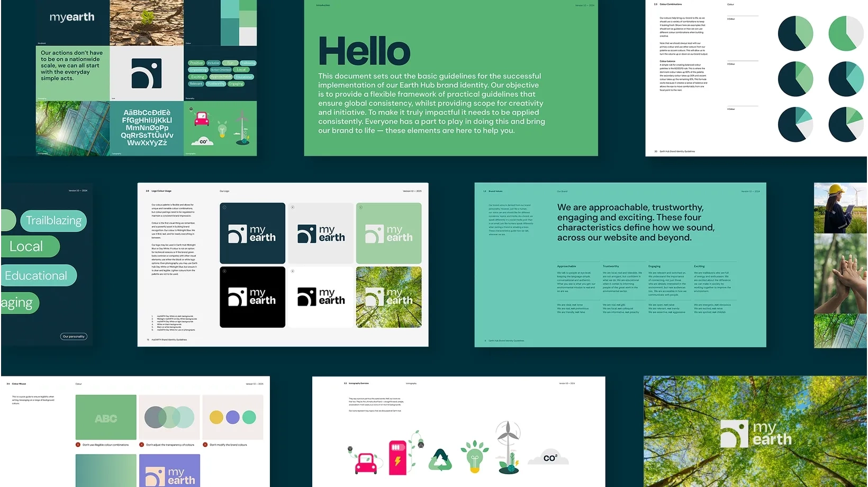Click the seedling in cracked soil photo
The image size is (868, 487).
tap(147, 22)
